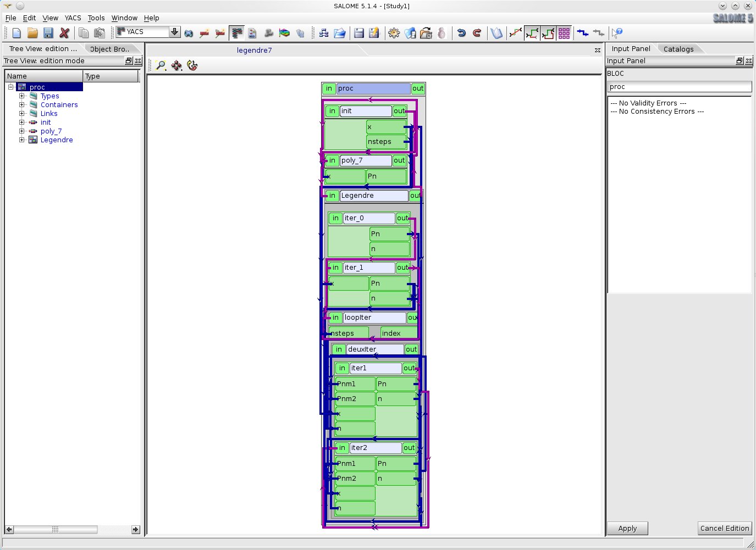Image resolution: width=756 pixels, height=550 pixels.
Task: Close the legendre7 view tab
Action: pos(598,50)
